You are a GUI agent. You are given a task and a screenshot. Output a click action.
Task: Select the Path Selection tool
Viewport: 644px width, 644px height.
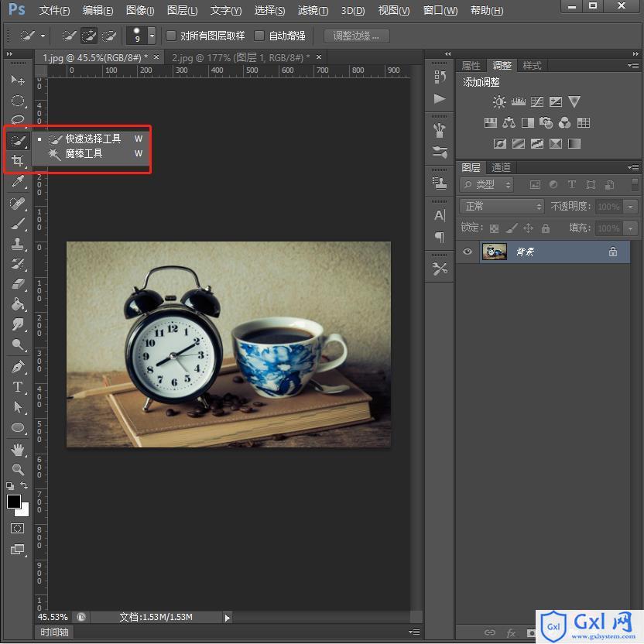coord(18,407)
